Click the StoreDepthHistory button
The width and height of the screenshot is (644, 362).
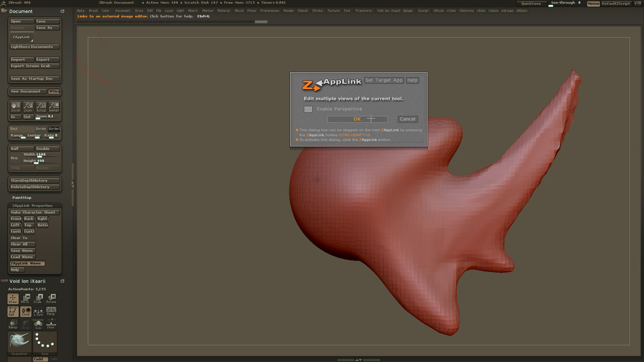coord(35,181)
